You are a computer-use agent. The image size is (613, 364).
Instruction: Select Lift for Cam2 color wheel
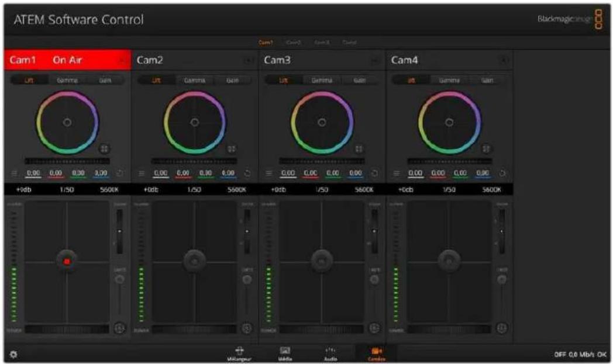156,80
